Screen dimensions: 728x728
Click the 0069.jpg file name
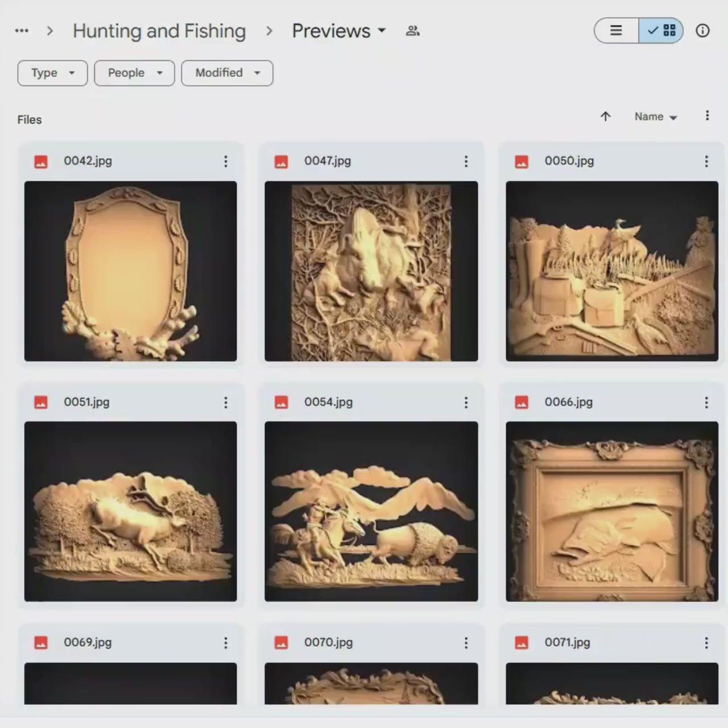tap(88, 643)
